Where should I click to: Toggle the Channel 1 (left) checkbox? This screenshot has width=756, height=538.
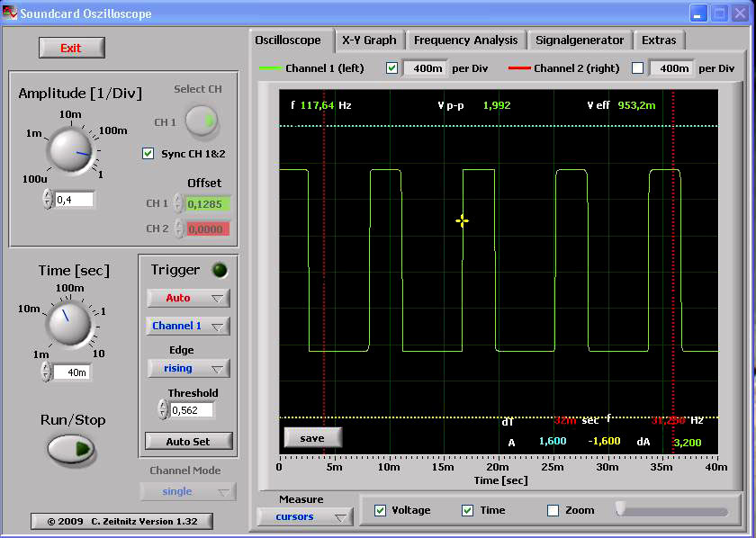[x=392, y=68]
